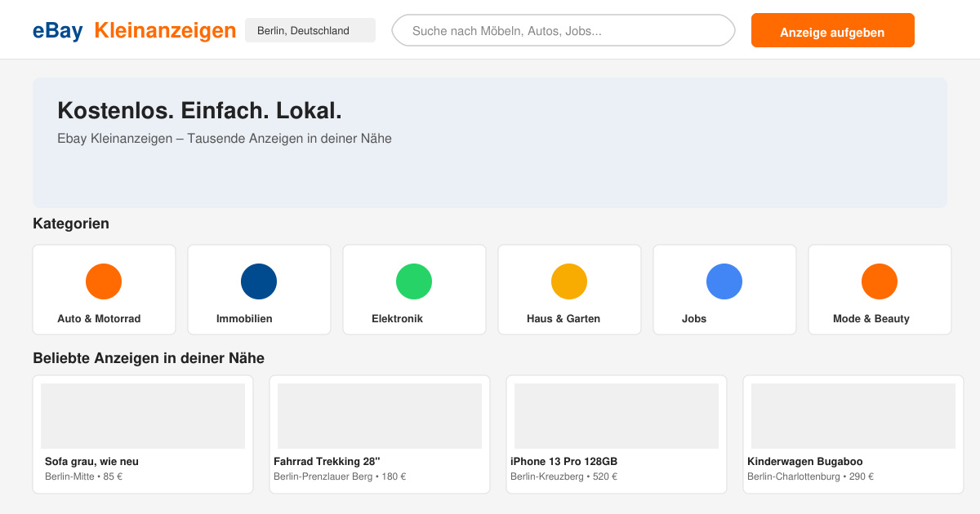Screen dimensions: 980x514
Task: Click the blue Jobs category icon
Action: point(724,281)
